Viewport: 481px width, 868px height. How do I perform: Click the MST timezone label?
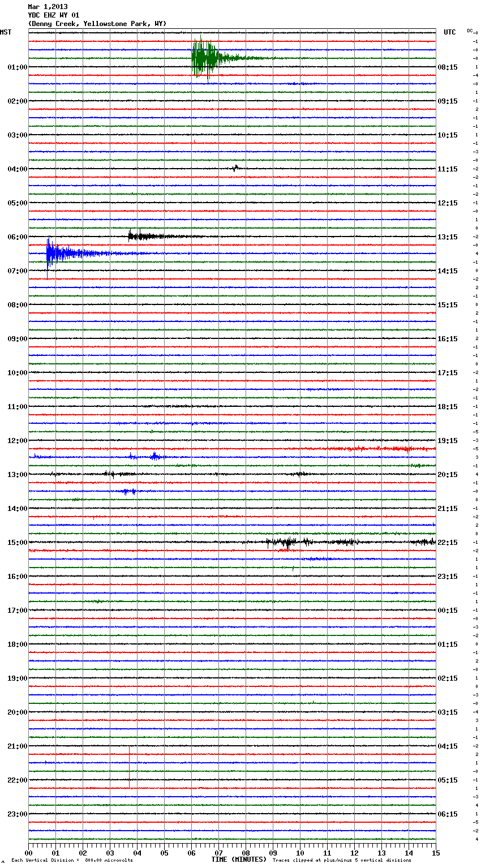6,32
